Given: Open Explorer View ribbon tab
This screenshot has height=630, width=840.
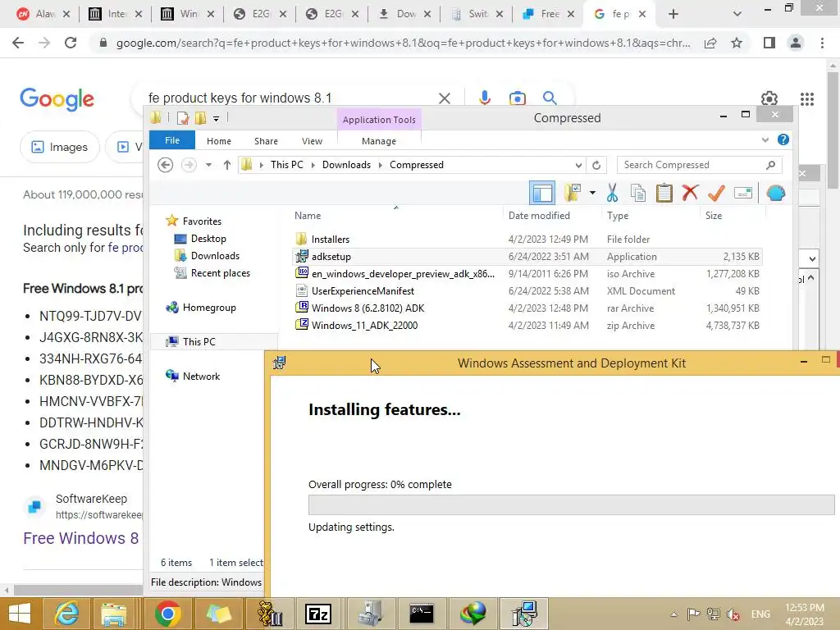Looking at the screenshot, I should tap(312, 141).
